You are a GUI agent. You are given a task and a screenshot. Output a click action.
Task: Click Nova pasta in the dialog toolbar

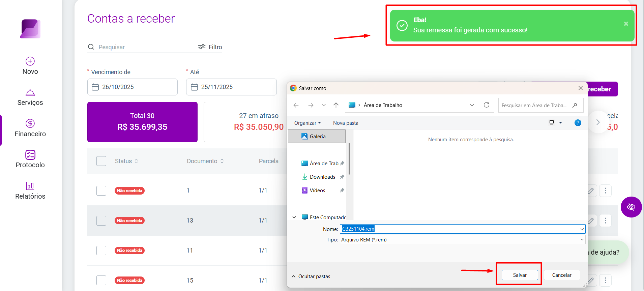pyautogui.click(x=346, y=123)
